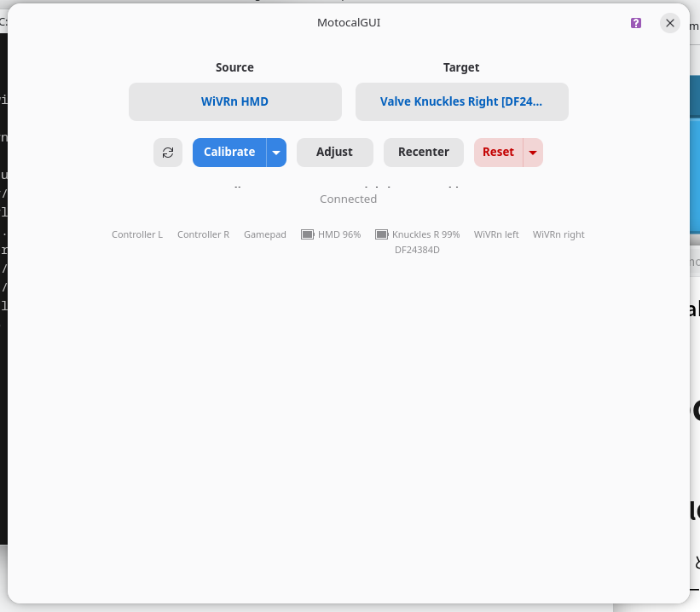This screenshot has width=700, height=612.
Task: Select the Gamepad device label
Action: pyautogui.click(x=264, y=234)
